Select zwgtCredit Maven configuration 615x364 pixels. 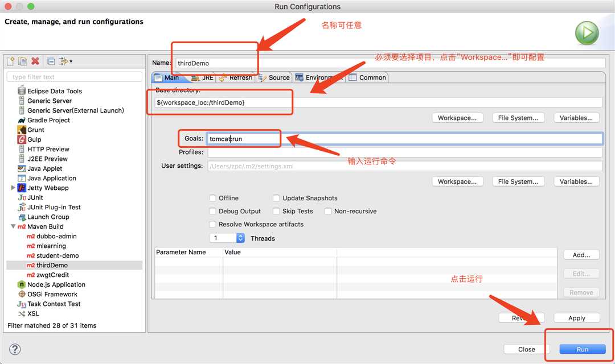[x=47, y=275]
